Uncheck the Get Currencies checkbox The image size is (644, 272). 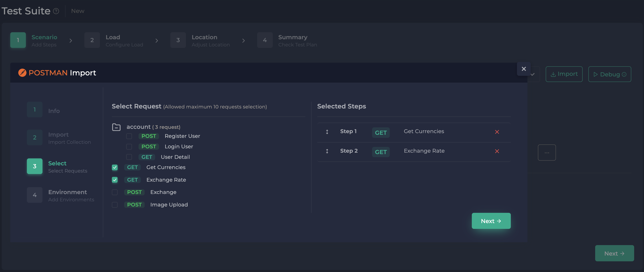pyautogui.click(x=115, y=167)
